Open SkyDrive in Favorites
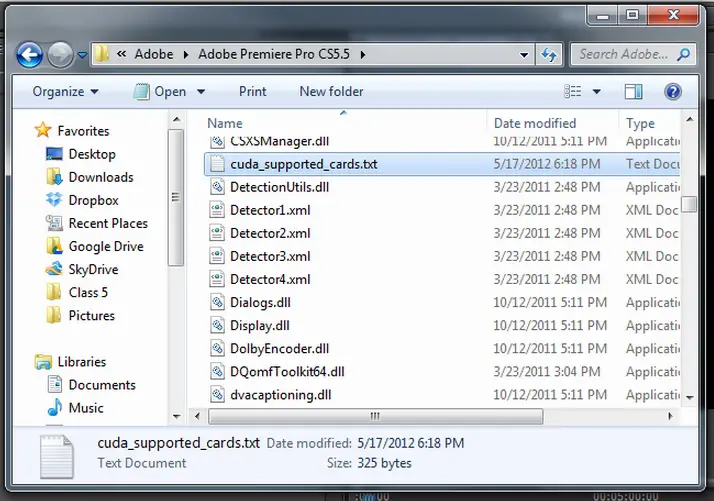The width and height of the screenshot is (714, 501). point(93,270)
